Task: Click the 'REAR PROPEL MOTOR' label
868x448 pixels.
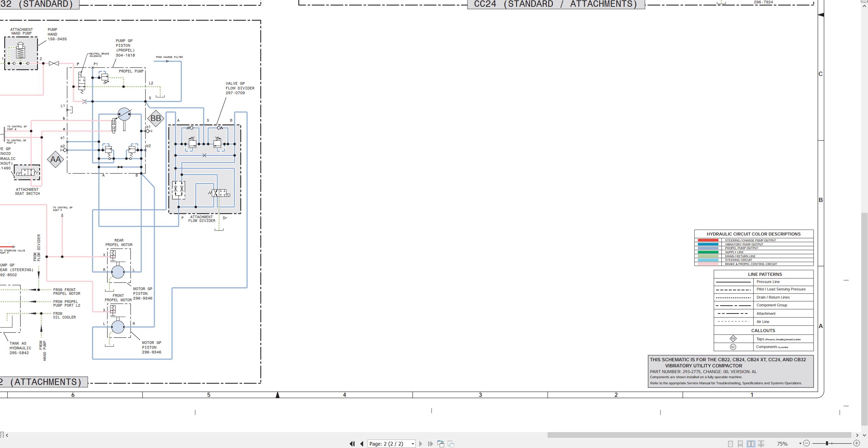Action: point(119,242)
